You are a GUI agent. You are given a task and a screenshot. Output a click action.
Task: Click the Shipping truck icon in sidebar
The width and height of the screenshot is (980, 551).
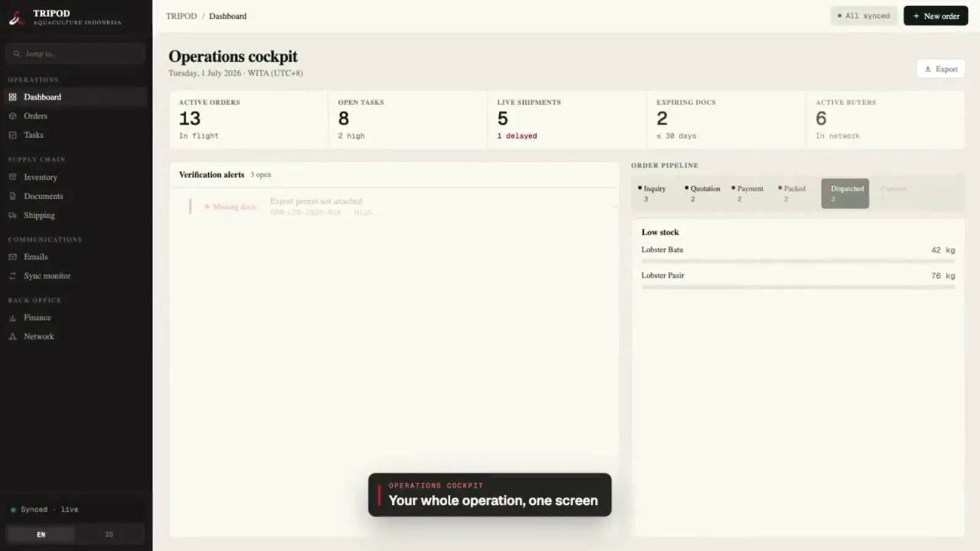click(x=13, y=215)
